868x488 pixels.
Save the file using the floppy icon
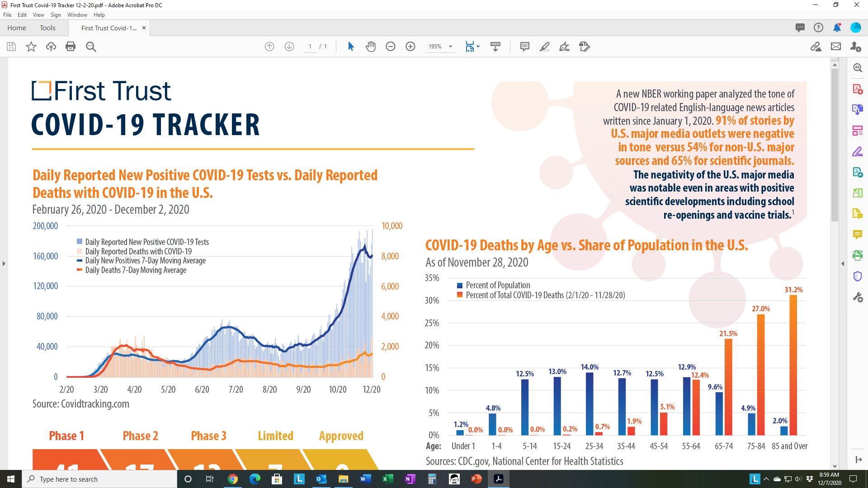point(11,47)
